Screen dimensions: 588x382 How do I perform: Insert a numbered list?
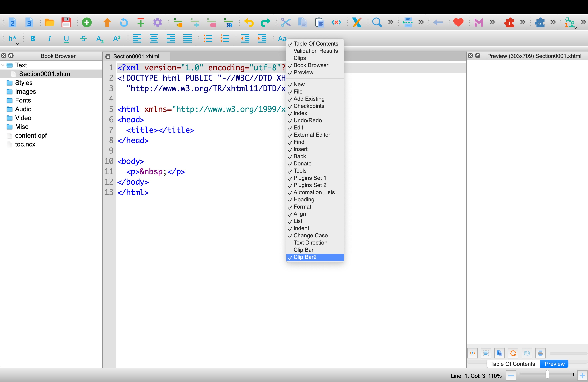[x=225, y=39]
